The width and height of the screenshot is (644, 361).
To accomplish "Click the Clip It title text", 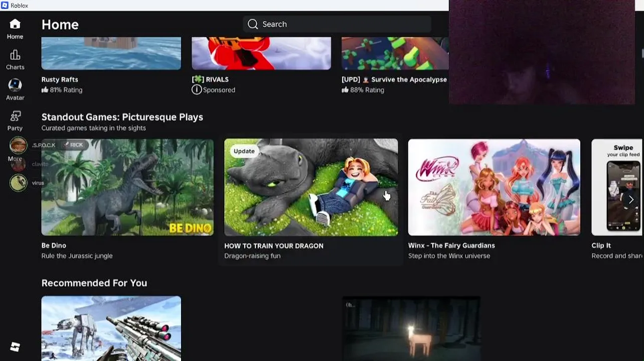I will click(601, 245).
